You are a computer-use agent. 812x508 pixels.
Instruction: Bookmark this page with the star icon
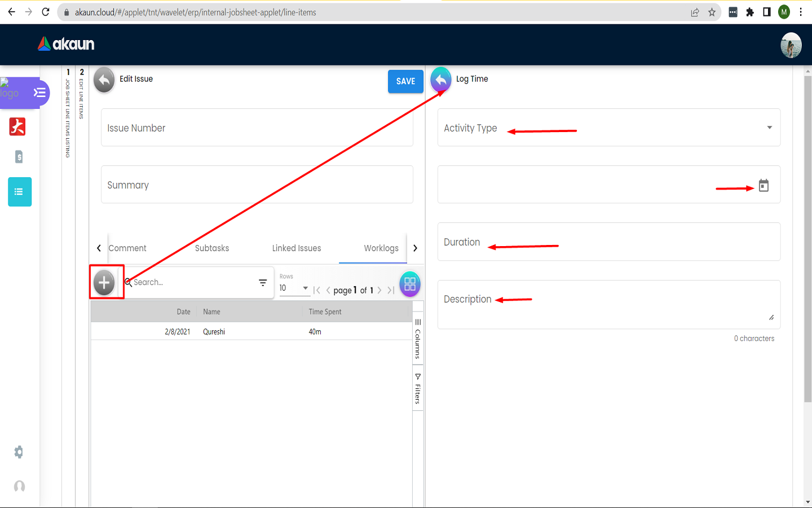[x=712, y=12]
